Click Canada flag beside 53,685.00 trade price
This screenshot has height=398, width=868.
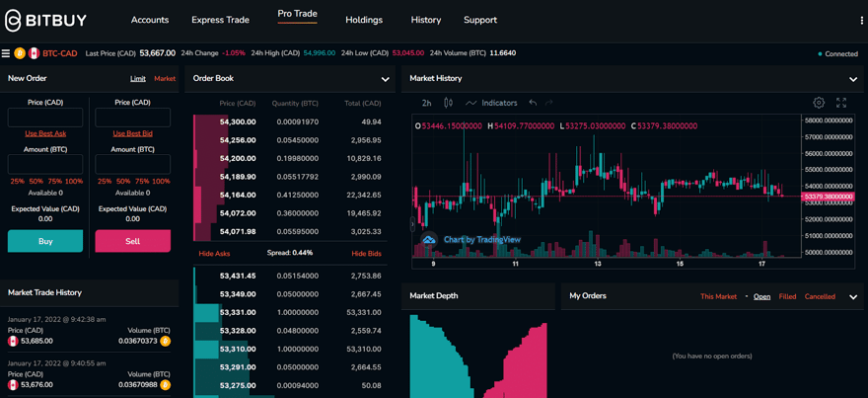13,341
